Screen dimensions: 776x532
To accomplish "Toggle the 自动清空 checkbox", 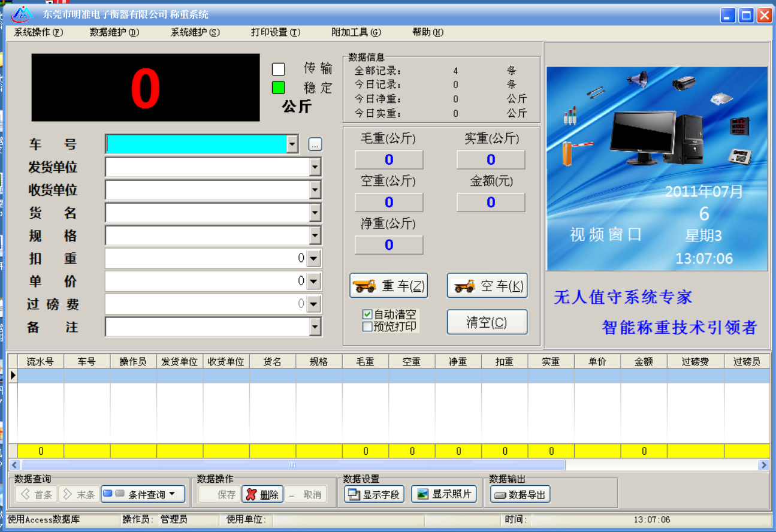I will pyautogui.click(x=367, y=315).
